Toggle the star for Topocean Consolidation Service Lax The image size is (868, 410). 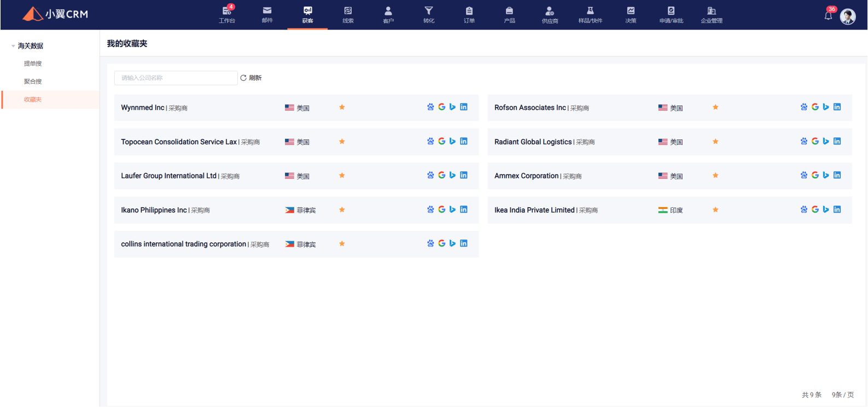coord(342,141)
